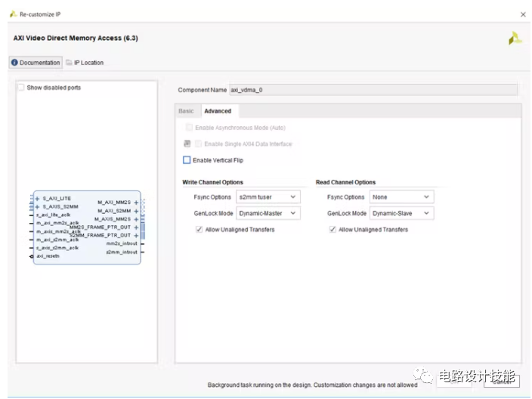Click the Xilinx logo icon at top right
This screenshot has height=399, width=532.
515,38
